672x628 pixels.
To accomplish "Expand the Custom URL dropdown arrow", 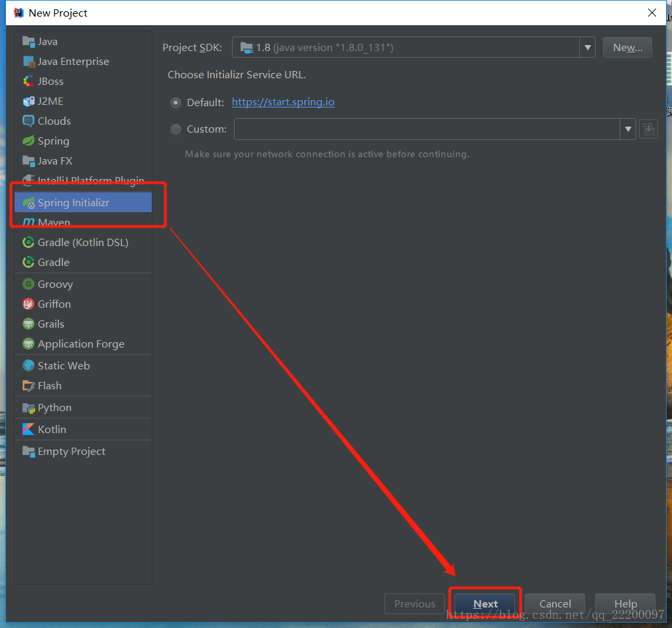I will [x=628, y=129].
